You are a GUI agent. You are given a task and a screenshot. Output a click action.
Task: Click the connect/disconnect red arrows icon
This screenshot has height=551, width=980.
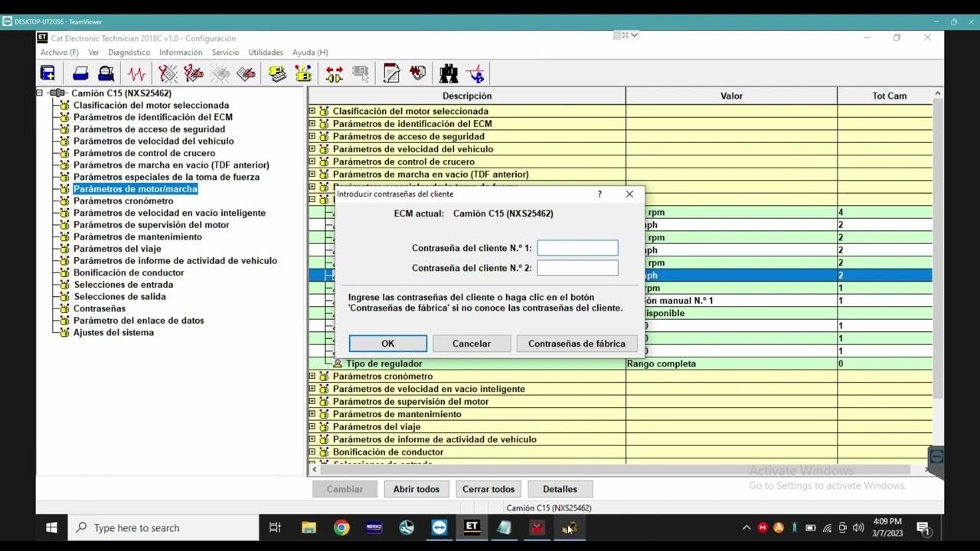click(335, 73)
